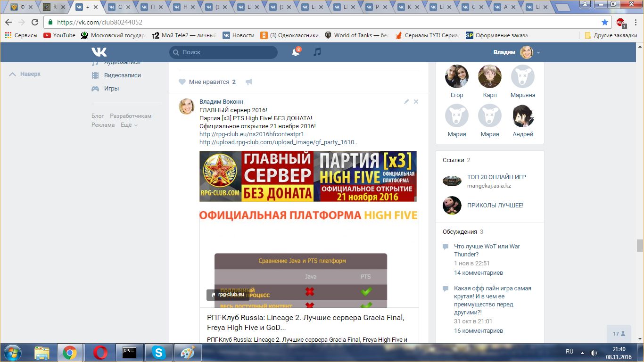Viewport: 644px width, 362px height.
Task: Open the Реклама footer link
Action: pyautogui.click(x=103, y=125)
